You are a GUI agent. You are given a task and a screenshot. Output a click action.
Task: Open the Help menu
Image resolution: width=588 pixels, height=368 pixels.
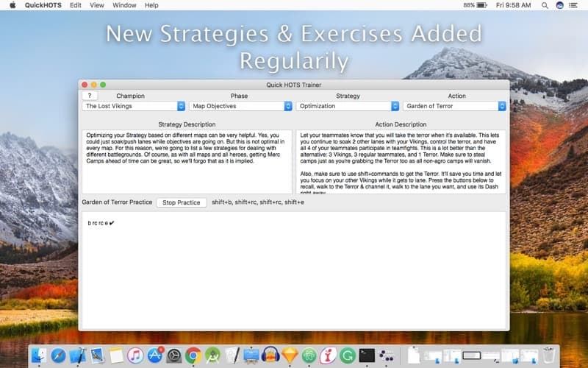(151, 5)
